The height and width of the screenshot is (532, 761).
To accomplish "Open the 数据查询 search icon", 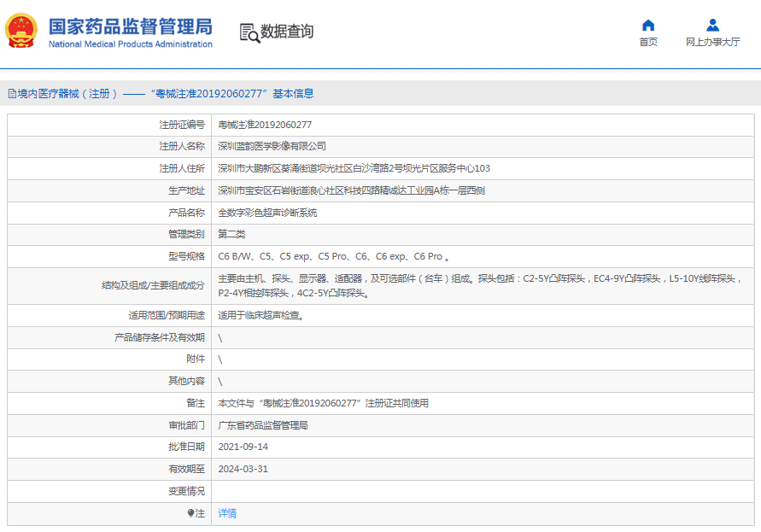I will point(249,33).
